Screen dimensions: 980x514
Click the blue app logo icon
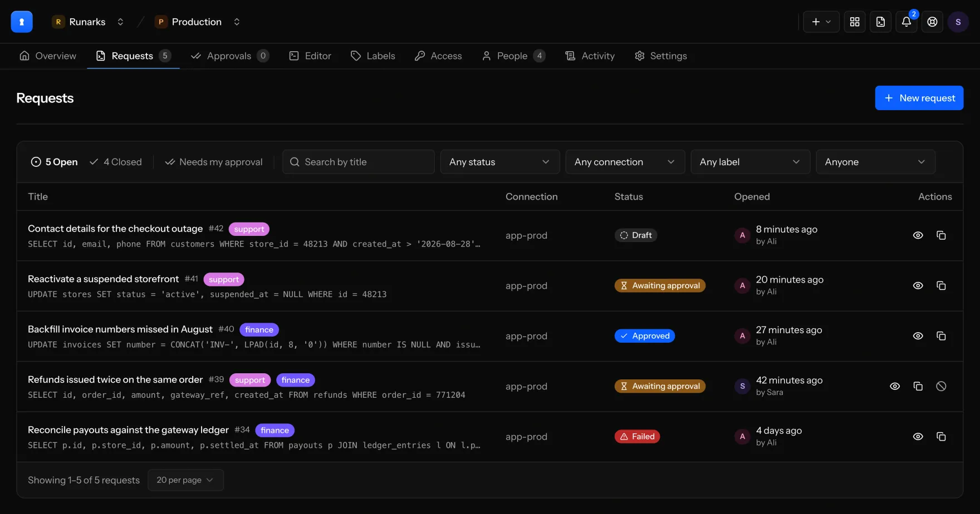[x=22, y=22]
